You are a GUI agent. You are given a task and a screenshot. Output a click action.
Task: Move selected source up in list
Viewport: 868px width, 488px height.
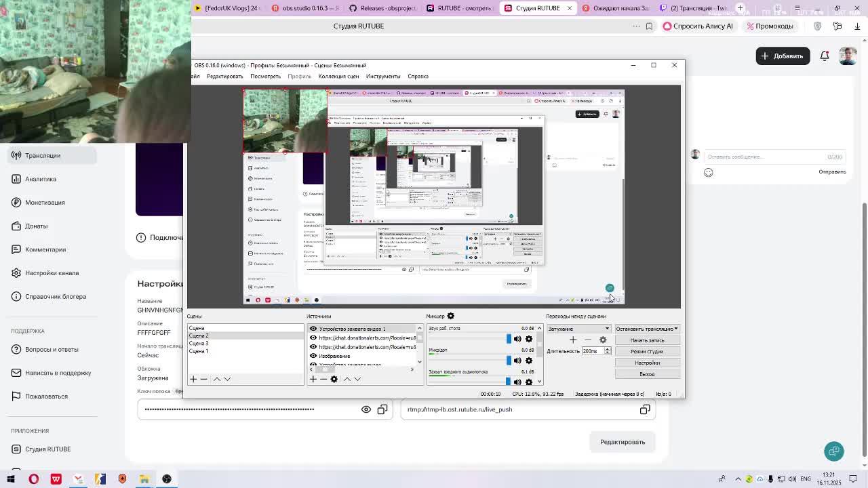click(x=347, y=379)
